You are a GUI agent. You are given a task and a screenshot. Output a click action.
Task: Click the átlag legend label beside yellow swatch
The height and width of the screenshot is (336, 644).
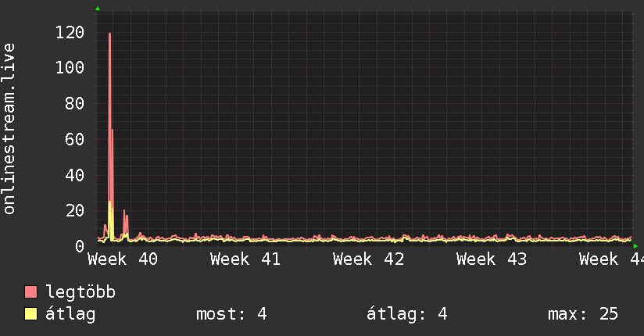[x=70, y=314]
